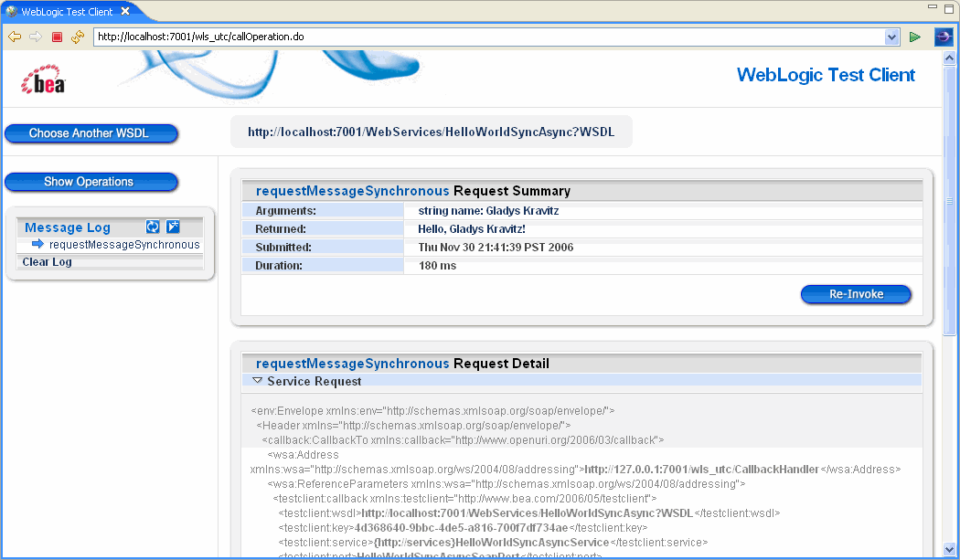Click the 'string name: Gladys Kravitz' argument value
Screen dimensions: 960x560
[x=488, y=211]
